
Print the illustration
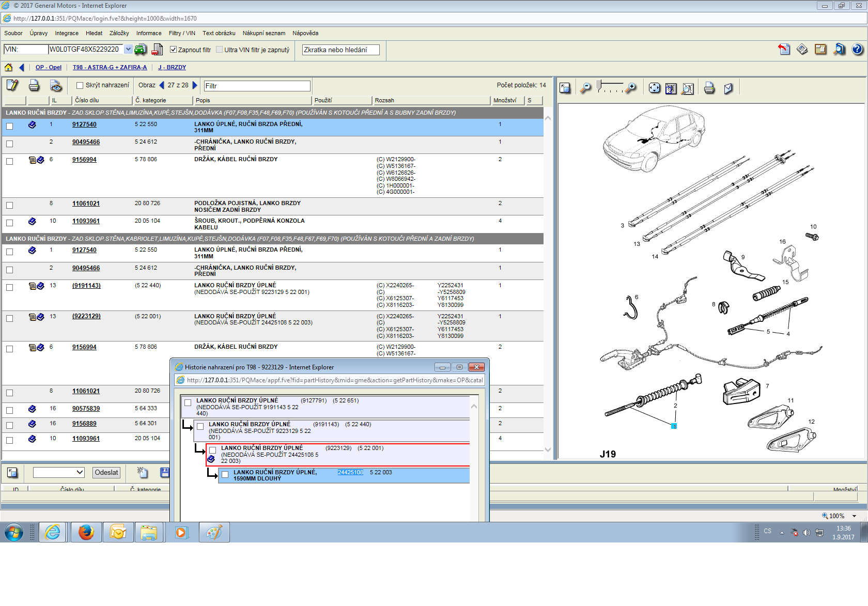(x=709, y=88)
